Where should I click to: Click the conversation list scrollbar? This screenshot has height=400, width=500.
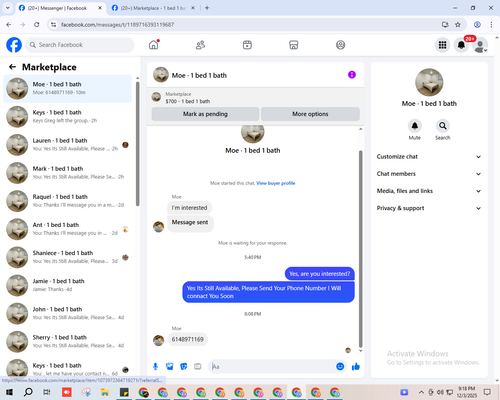137,143
